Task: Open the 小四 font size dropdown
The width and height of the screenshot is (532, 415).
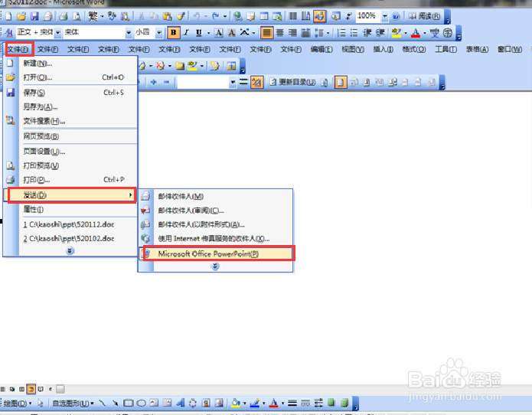Action: pyautogui.click(x=158, y=33)
